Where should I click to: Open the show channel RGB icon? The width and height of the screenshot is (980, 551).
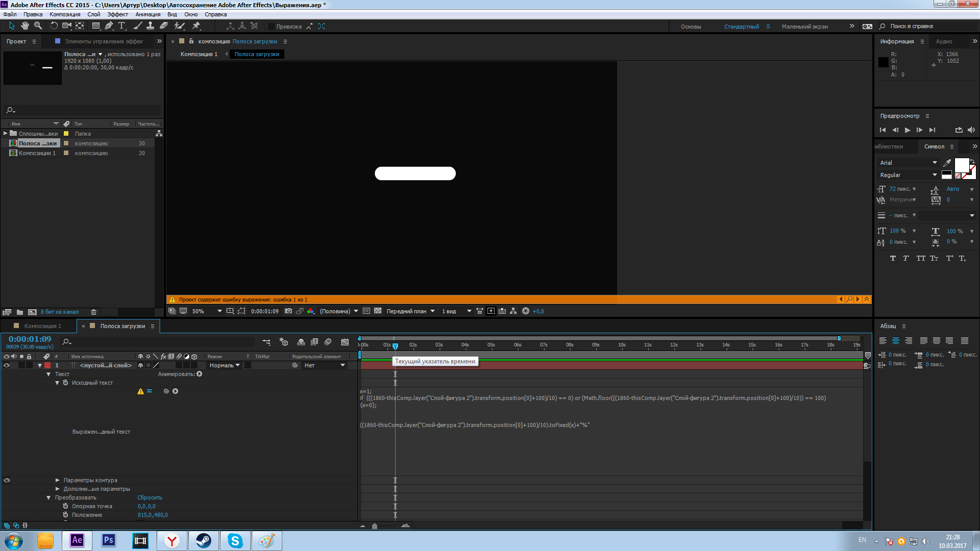[310, 311]
